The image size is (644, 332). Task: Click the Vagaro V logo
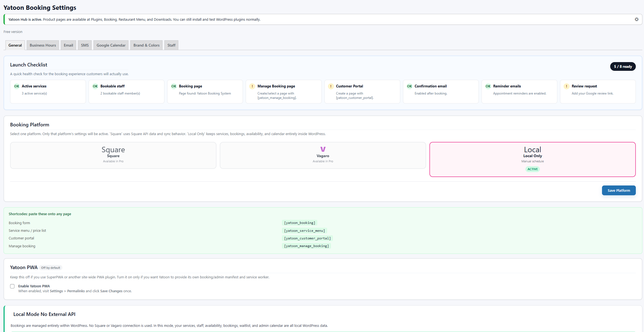click(323, 149)
